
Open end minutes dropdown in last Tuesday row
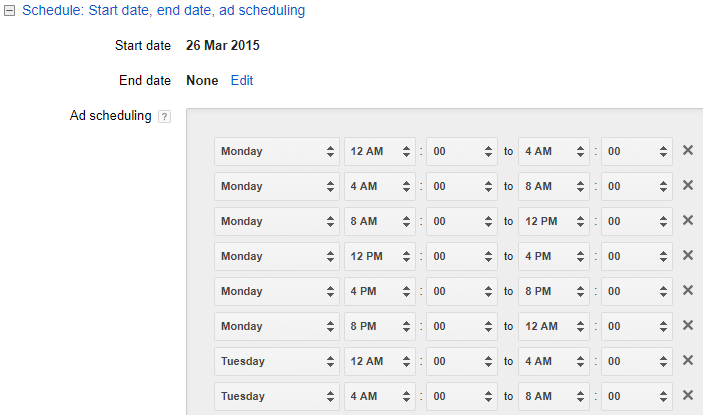pyautogui.click(x=636, y=396)
